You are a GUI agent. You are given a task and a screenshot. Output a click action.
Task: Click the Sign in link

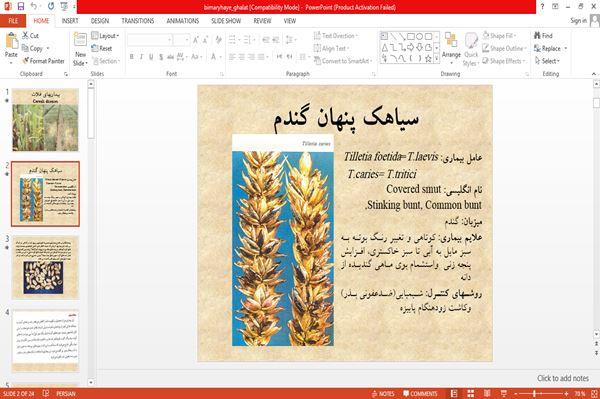[x=578, y=21]
